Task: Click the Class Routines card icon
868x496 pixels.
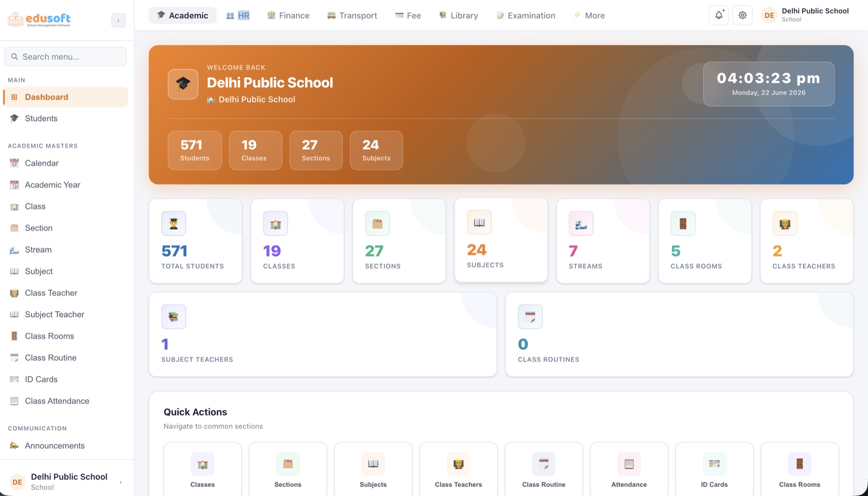Action: coord(530,317)
